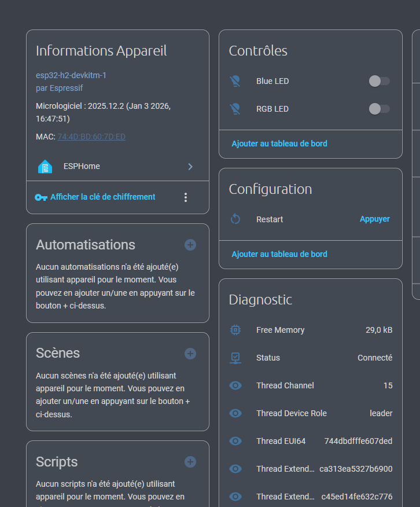Turn on the RGB LED switch
Viewport: 420px width, 507px height.
coord(379,109)
